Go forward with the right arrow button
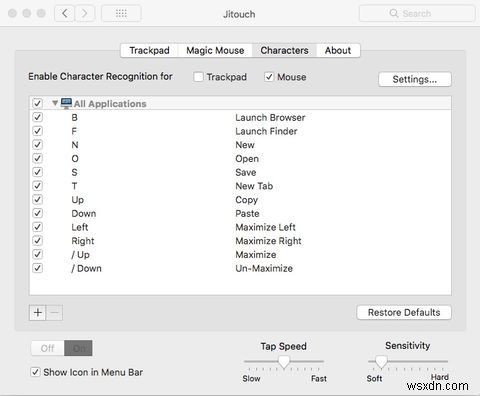The image size is (480, 396). tap(84, 13)
